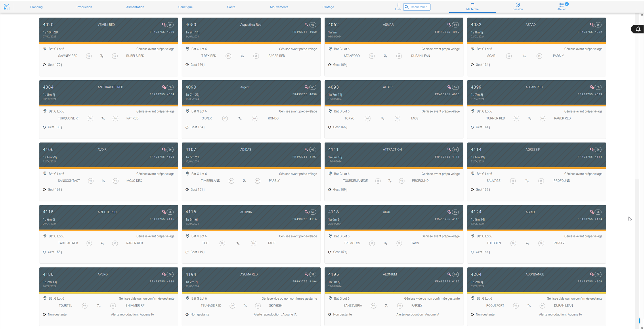Click the location pin icon on card 4106

pyautogui.click(x=45, y=174)
